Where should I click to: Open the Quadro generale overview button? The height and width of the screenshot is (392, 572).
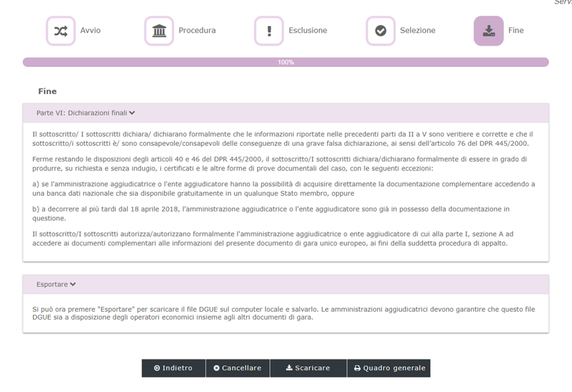coord(389,368)
